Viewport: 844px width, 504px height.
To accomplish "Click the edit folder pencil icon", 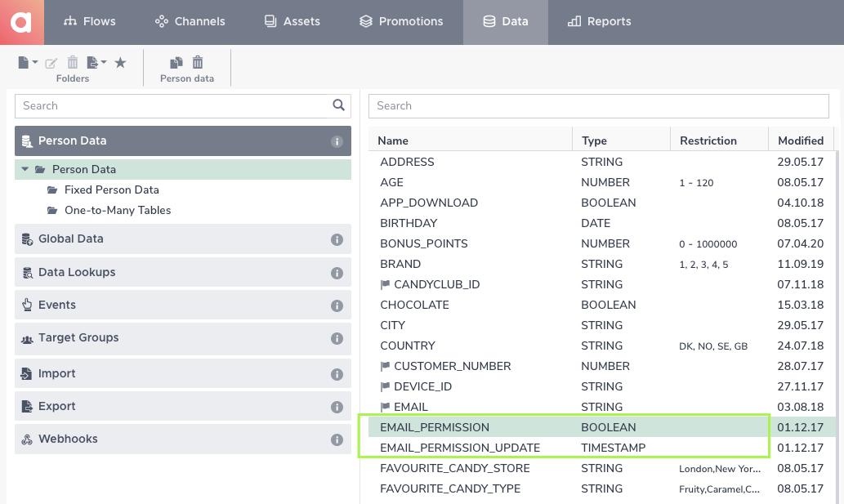I will click(x=51, y=64).
